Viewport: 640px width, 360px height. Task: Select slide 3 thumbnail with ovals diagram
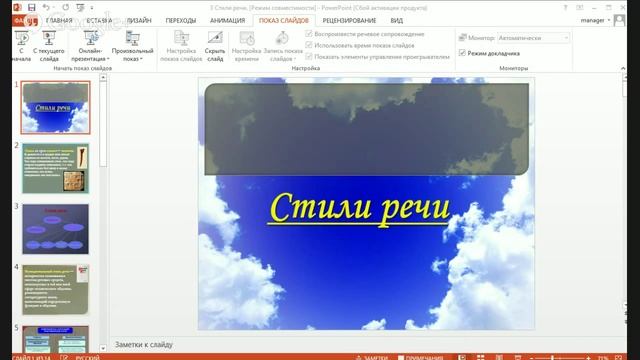coord(56,229)
